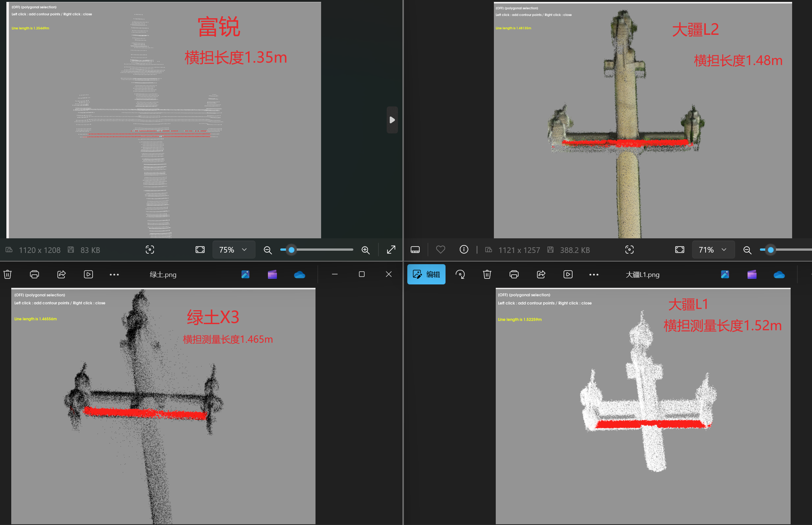The image size is (812, 525).
Task: Open Clipchamp icon in 大疆L1.png window
Action: [752, 275]
